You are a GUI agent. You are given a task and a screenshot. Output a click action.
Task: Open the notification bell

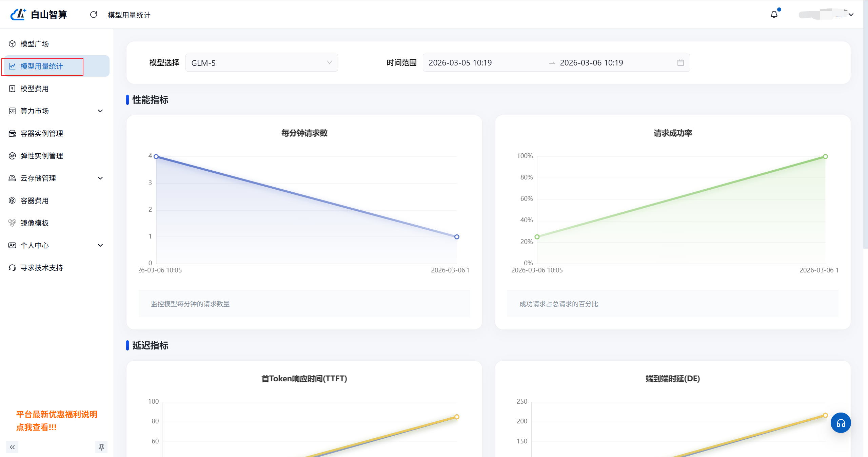774,15
